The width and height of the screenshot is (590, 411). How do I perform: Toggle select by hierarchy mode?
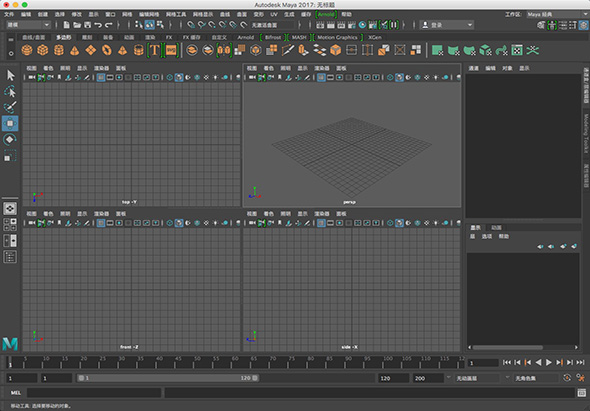click(139, 25)
